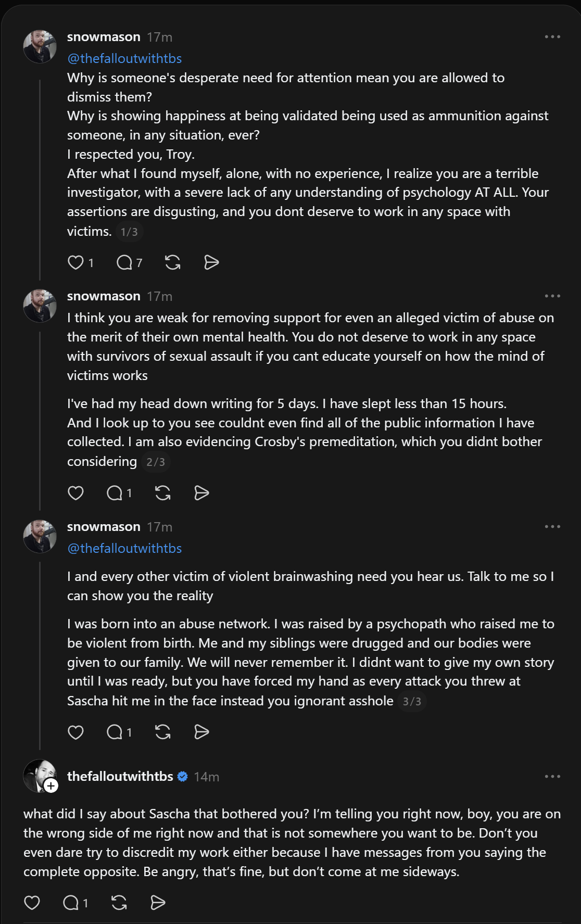581x924 pixels.
Task: Repost thefalloutwithtbs reply
Action: (119, 903)
